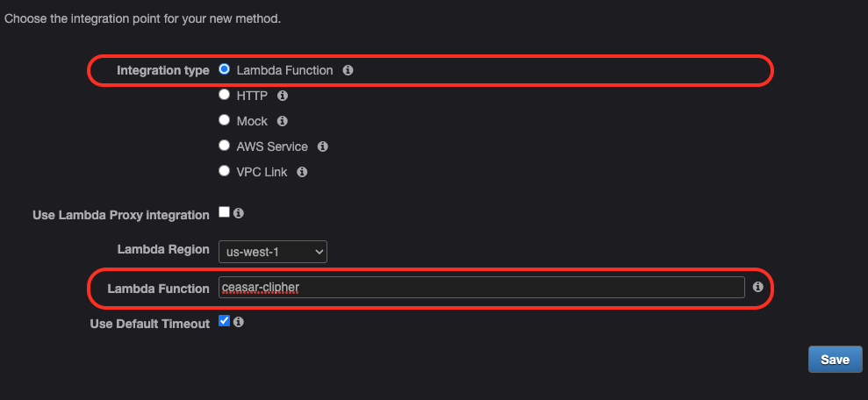Click the info icon next to HTTP

283,96
